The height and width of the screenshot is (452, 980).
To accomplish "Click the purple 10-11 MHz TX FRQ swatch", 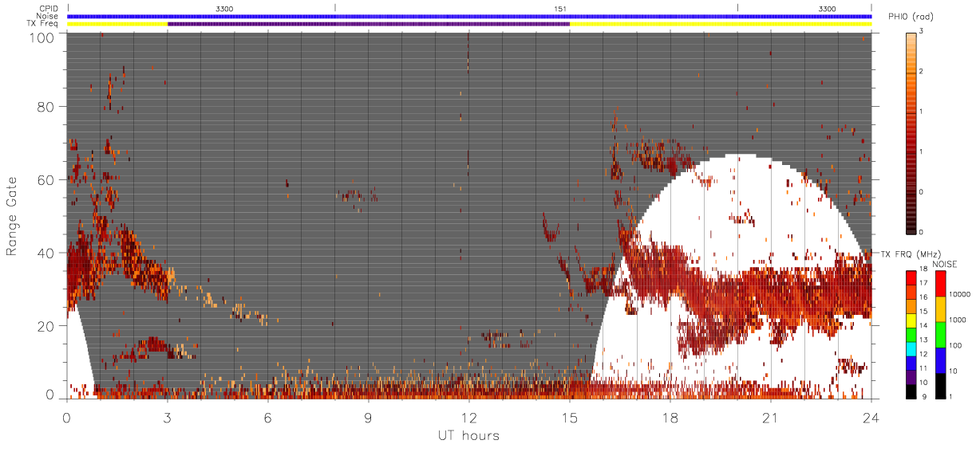I will [x=911, y=377].
